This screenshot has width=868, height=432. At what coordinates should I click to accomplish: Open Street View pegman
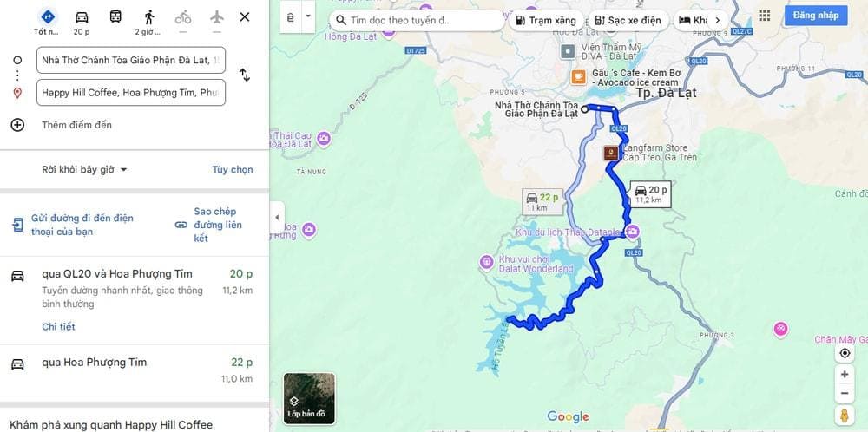tap(845, 415)
